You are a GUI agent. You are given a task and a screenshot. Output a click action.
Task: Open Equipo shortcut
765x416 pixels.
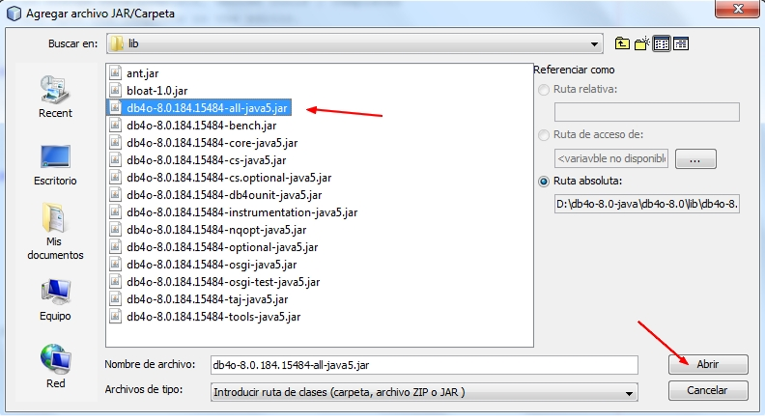(55, 299)
